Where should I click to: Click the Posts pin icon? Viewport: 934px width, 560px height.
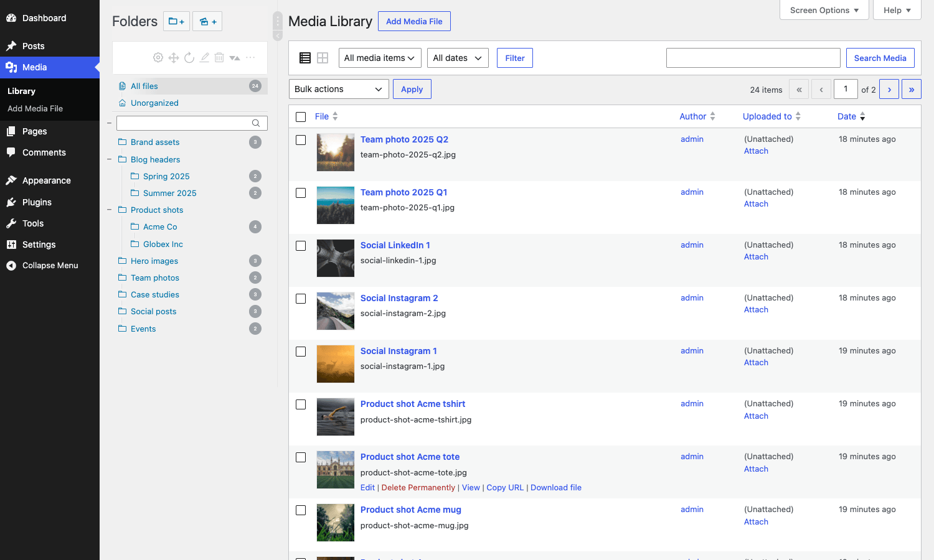click(x=11, y=46)
